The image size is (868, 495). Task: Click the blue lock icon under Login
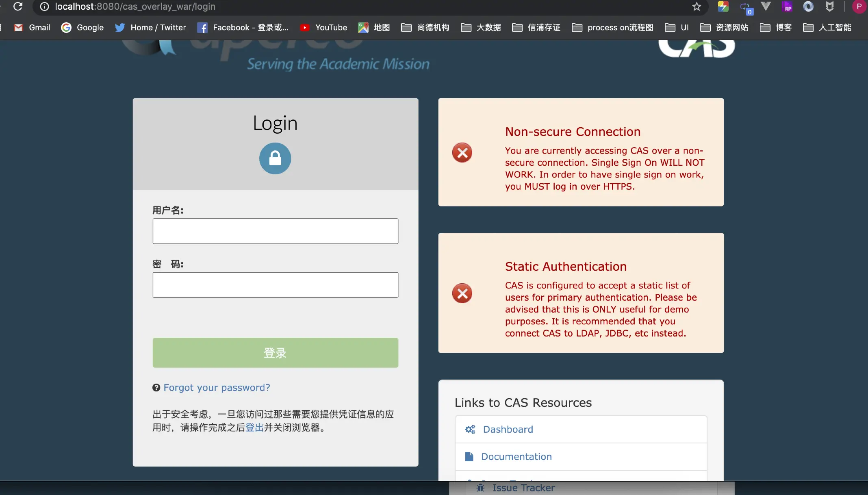click(x=275, y=158)
